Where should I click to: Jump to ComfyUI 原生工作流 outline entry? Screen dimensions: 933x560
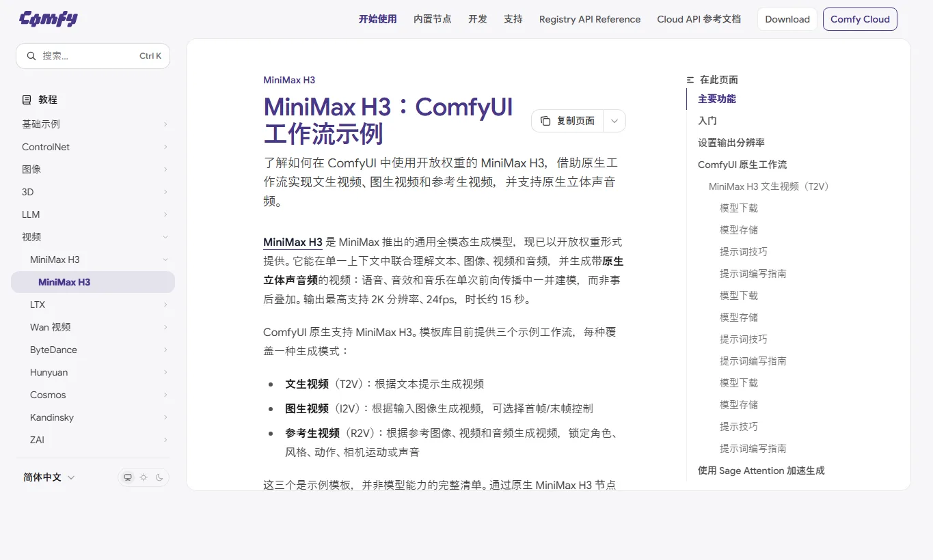click(x=742, y=165)
